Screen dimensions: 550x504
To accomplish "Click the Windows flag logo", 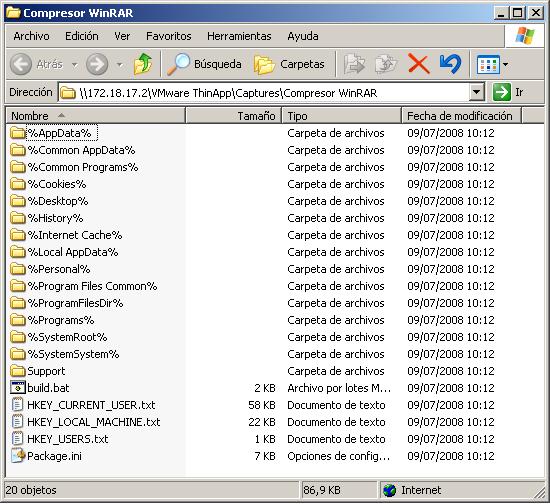I will coord(525,36).
